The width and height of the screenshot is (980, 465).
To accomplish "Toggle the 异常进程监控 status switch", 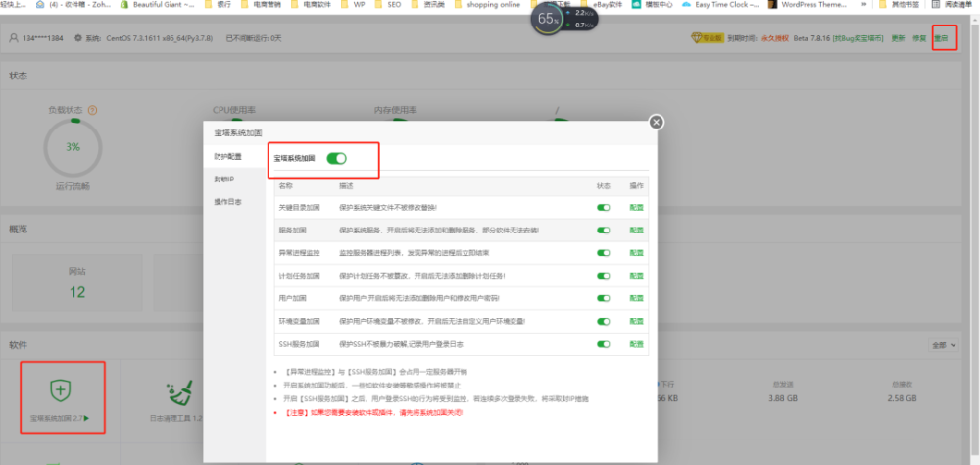I will coord(604,252).
